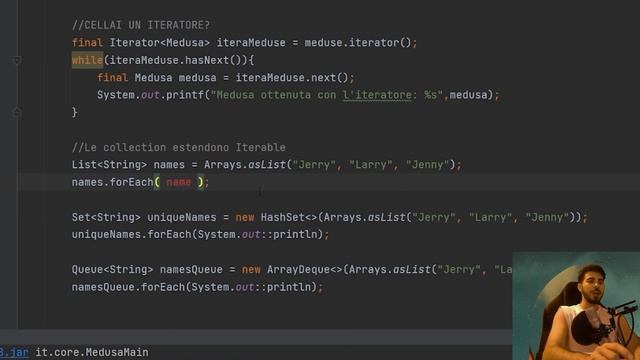Viewport: 640px width, 360px height.
Task: Click the ArrayDeque<> constructor
Action: 304,269
